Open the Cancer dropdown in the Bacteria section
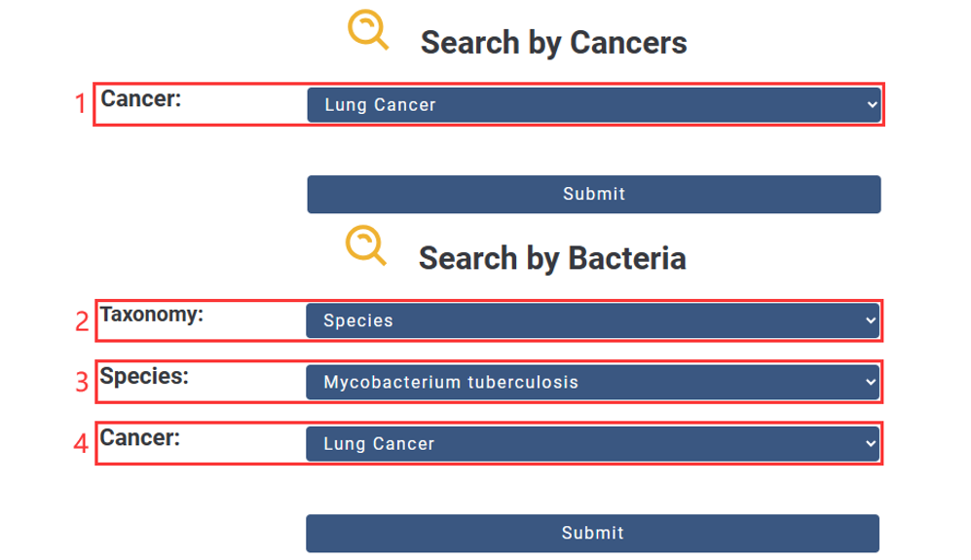 tap(592, 444)
